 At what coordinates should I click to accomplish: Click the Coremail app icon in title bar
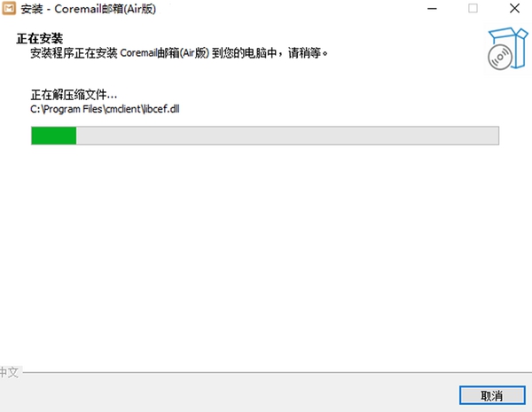[9, 9]
